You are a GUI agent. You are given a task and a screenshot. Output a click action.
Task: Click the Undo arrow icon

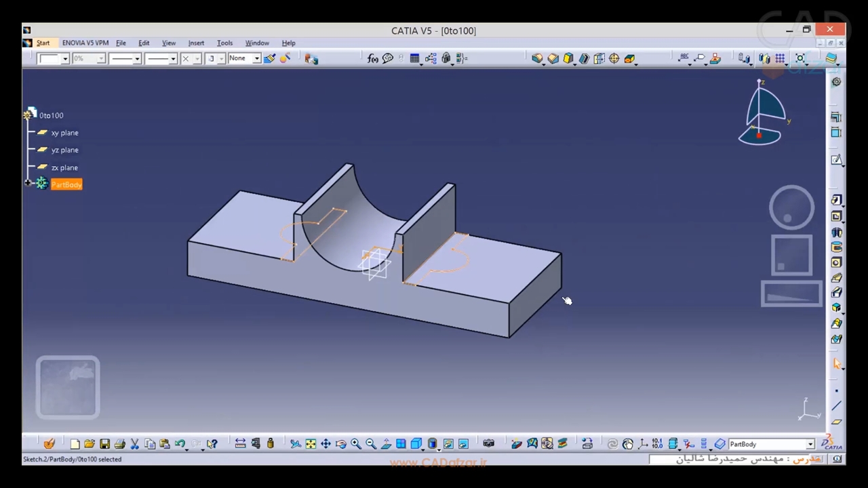pyautogui.click(x=180, y=444)
